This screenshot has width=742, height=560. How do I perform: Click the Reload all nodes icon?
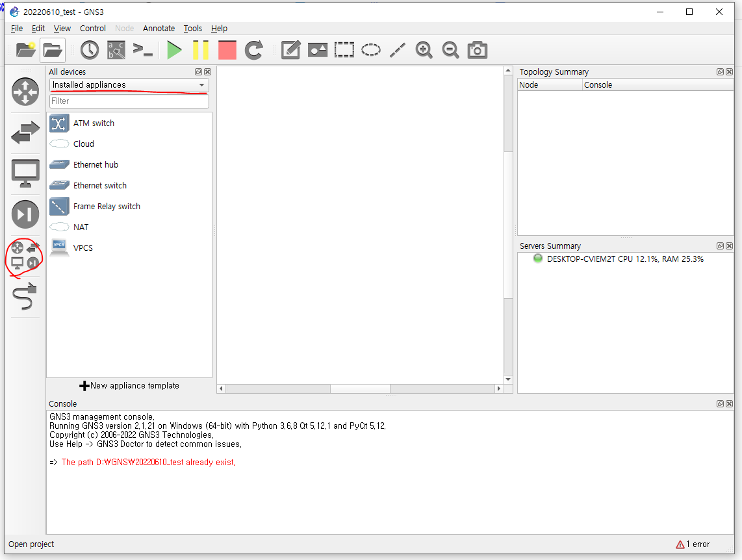pos(253,49)
